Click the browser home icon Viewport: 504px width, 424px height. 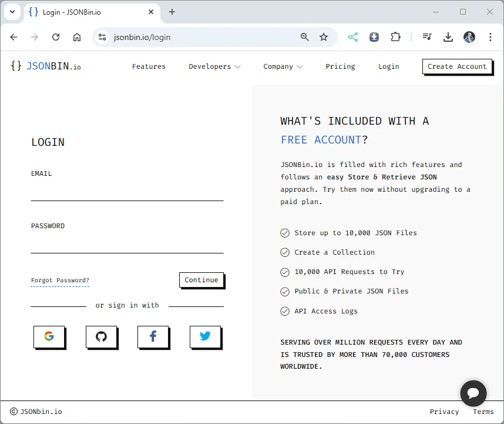coord(76,36)
